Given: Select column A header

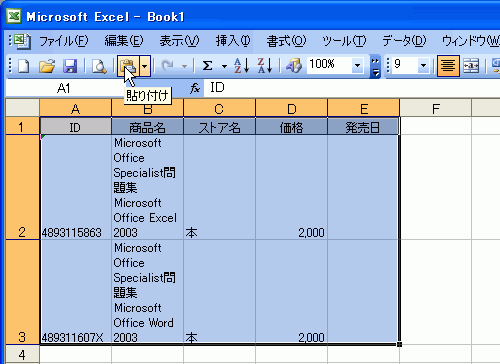Looking at the screenshot, I should (x=75, y=109).
